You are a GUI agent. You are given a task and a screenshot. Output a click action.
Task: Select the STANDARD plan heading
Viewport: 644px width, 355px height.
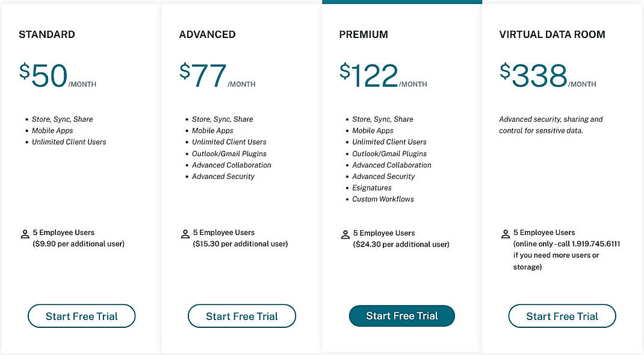click(x=46, y=34)
